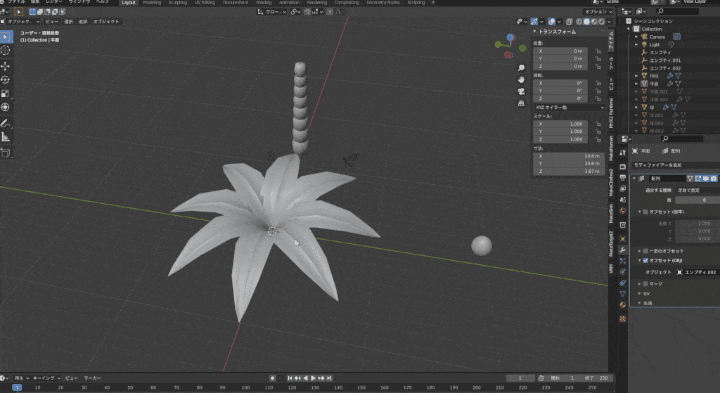This screenshot has width=720, height=393.
Task: Switch to the Animation workspace tab
Action: pyautogui.click(x=289, y=3)
